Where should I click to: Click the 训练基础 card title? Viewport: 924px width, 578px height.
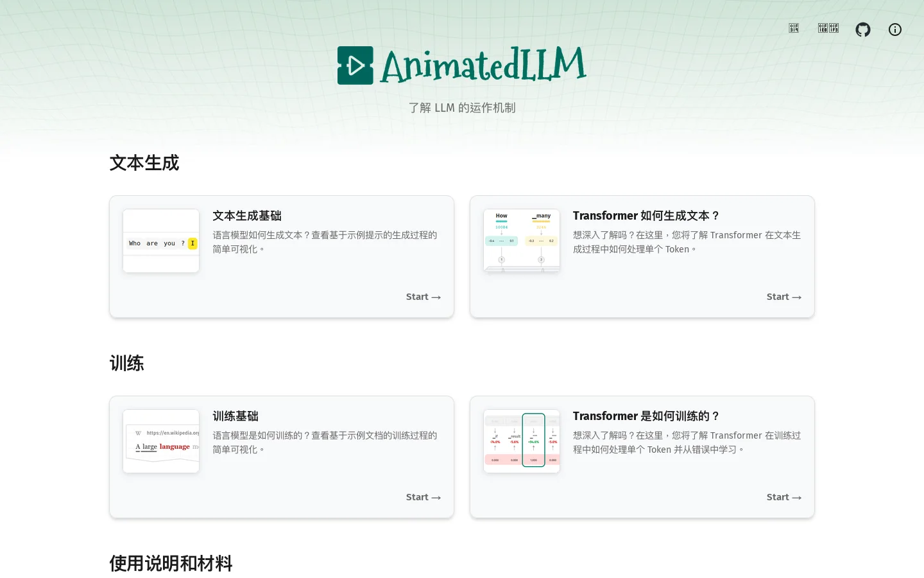pos(235,416)
